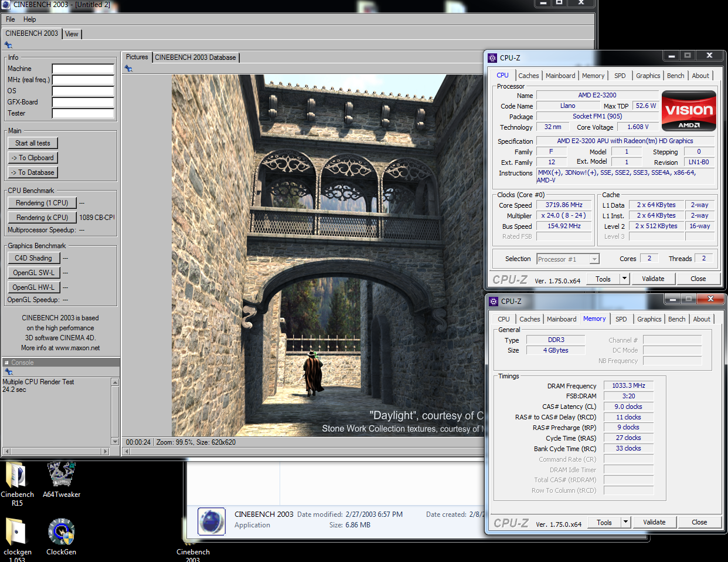The image size is (728, 562).
Task: Open clockgen 1.053 folder icon
Action: pyautogui.click(x=17, y=539)
